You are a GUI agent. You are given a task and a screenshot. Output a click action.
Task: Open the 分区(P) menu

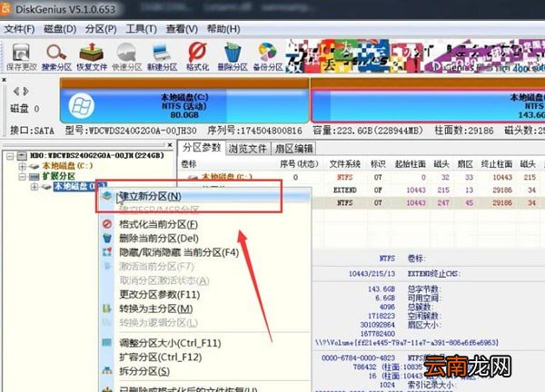[101, 29]
